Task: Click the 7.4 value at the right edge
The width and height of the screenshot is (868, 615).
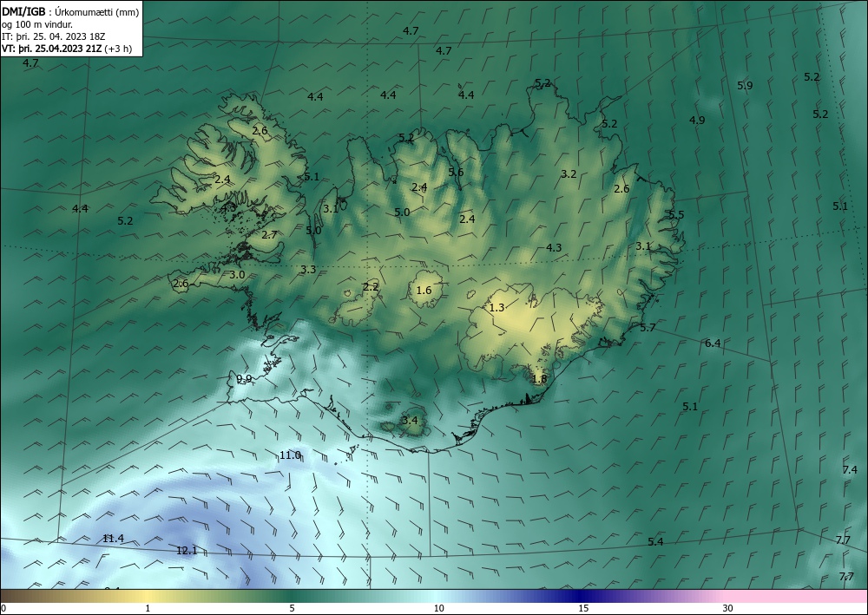Action: (x=850, y=469)
